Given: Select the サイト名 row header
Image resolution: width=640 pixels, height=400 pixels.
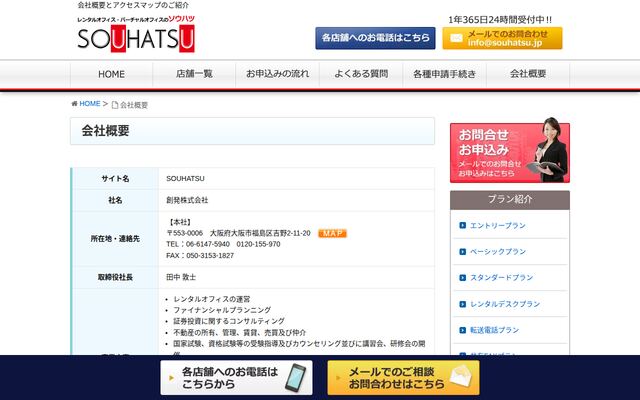Looking at the screenshot, I should (x=115, y=179).
